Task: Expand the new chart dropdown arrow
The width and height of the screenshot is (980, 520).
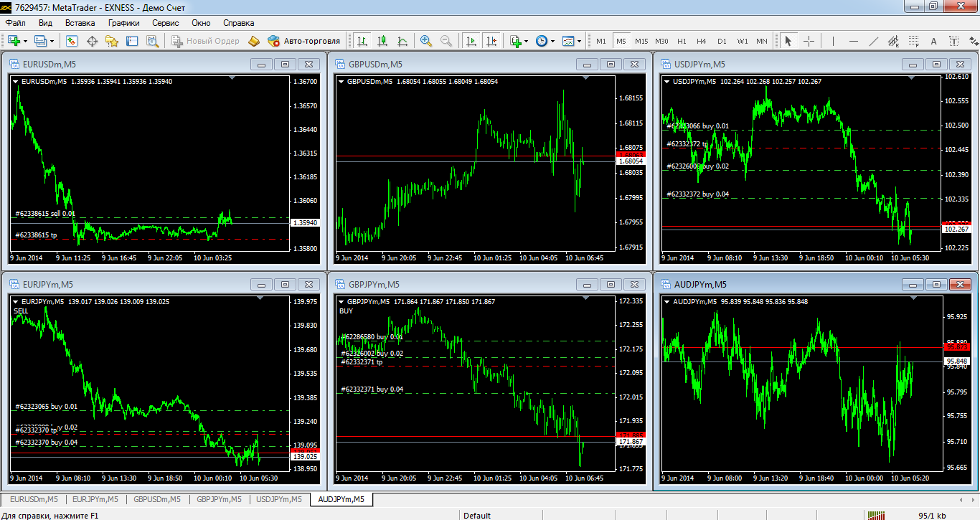Action: [x=27, y=41]
